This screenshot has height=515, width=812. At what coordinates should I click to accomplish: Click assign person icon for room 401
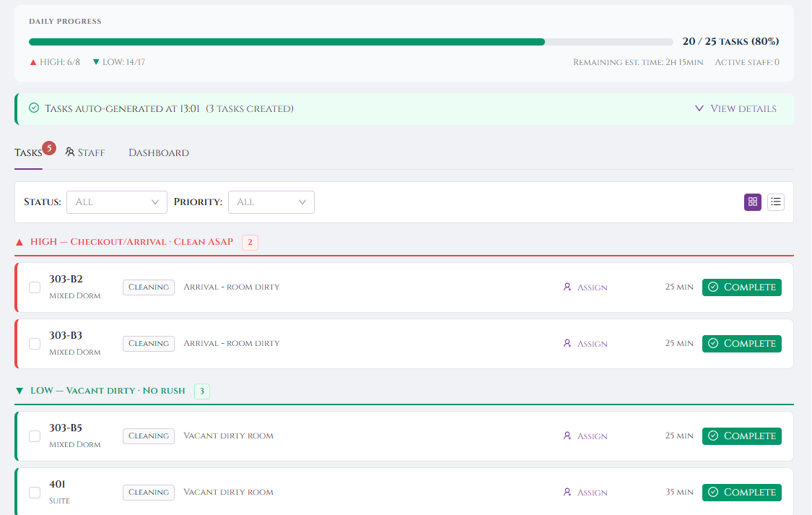(x=567, y=492)
